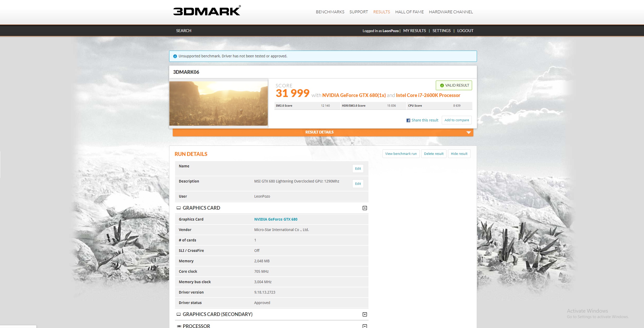Click SEARCH in the dark bar
Screen dimensions: 644x328
[x=183, y=31]
